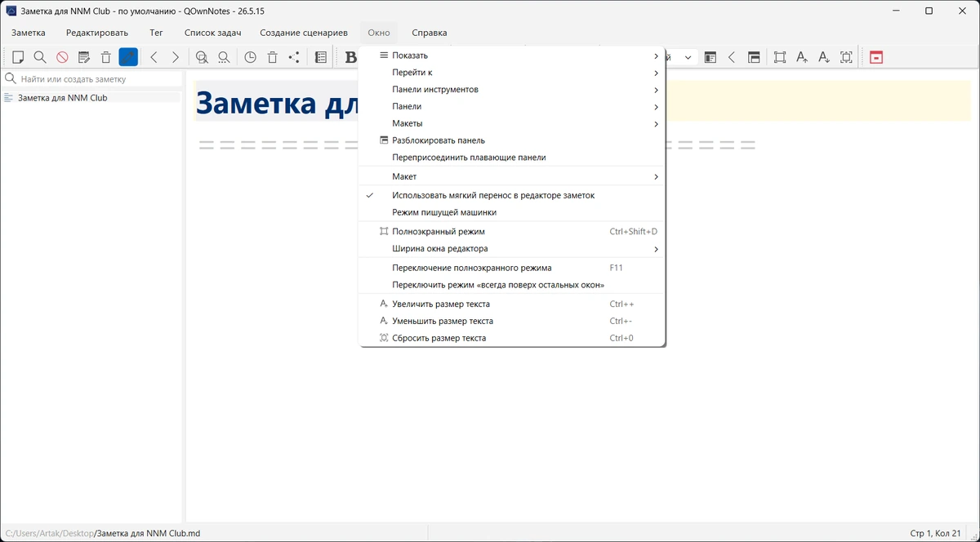
Task: Click the Найти или создать заметку search field
Action: pos(92,79)
